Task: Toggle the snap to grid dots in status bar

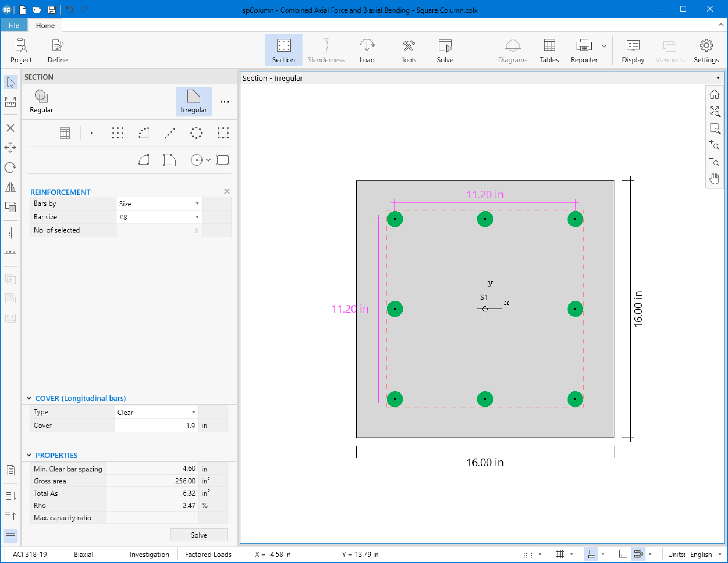Action: click(x=528, y=555)
